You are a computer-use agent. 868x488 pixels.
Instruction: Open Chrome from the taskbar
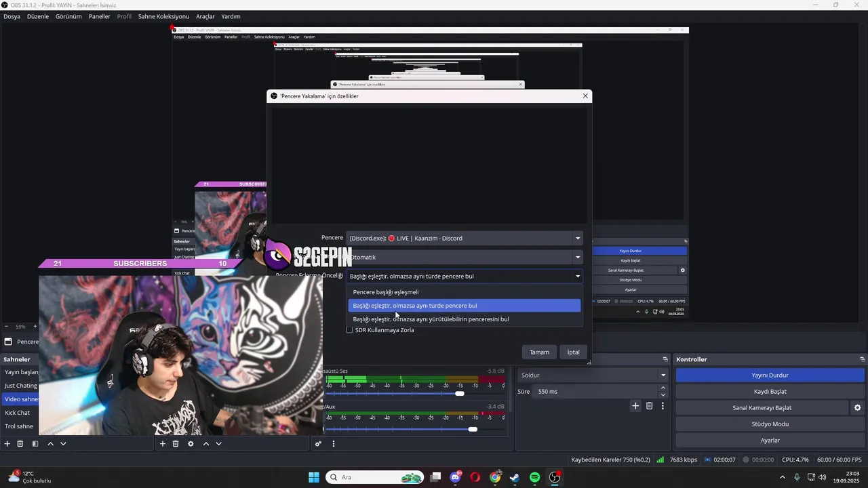tap(495, 477)
